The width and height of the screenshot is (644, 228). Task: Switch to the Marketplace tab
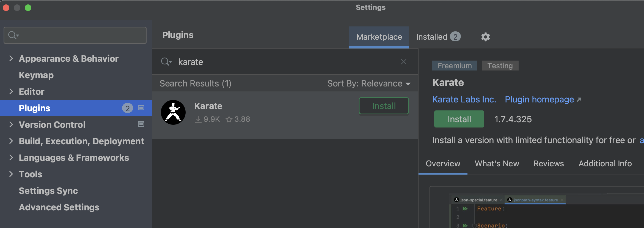tap(379, 37)
